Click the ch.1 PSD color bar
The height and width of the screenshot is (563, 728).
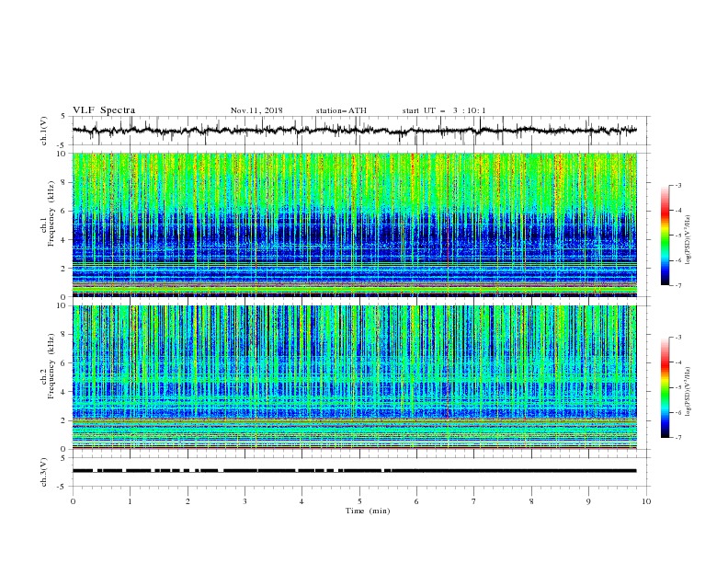(x=665, y=236)
